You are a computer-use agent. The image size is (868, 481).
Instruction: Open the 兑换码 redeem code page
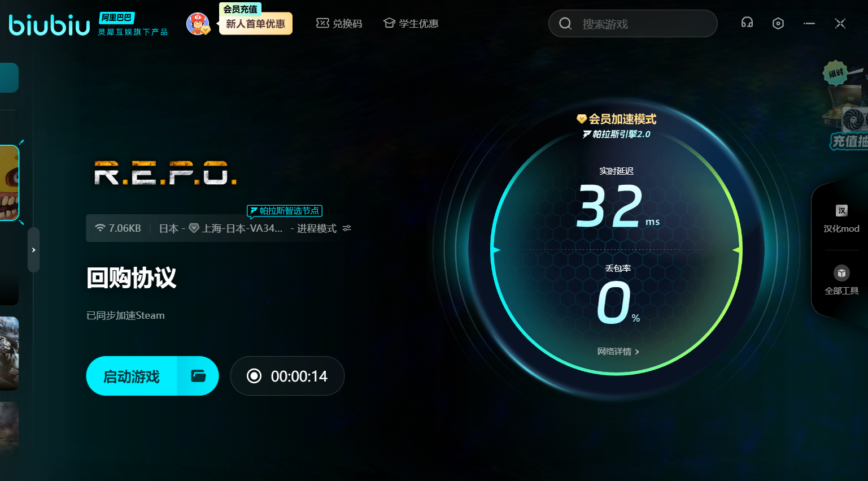(x=339, y=24)
